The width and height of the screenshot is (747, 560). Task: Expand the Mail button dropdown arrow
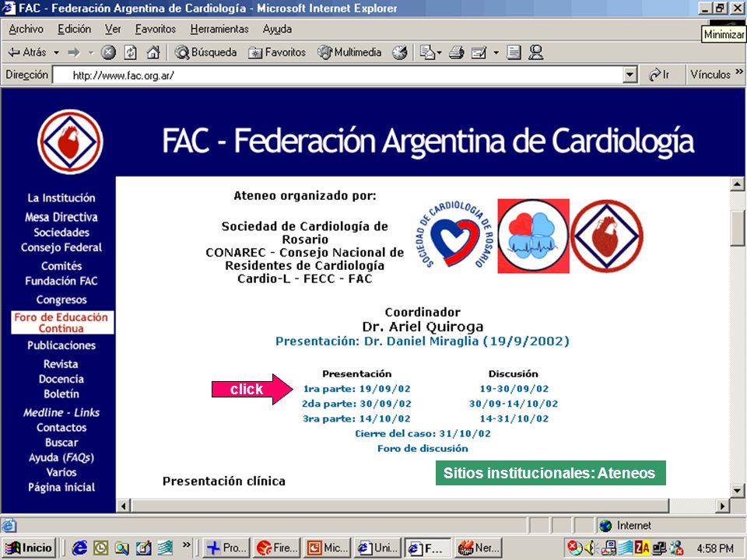click(439, 52)
